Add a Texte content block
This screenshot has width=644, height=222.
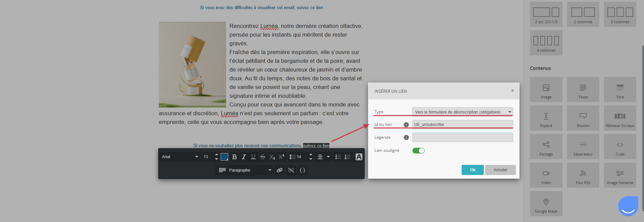(583, 90)
